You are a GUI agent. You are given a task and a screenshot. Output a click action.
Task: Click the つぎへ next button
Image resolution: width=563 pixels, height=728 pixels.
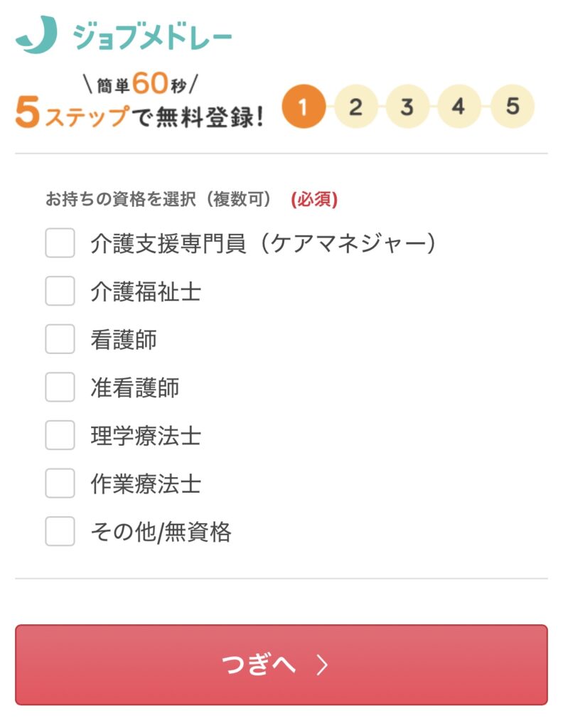[281, 665]
